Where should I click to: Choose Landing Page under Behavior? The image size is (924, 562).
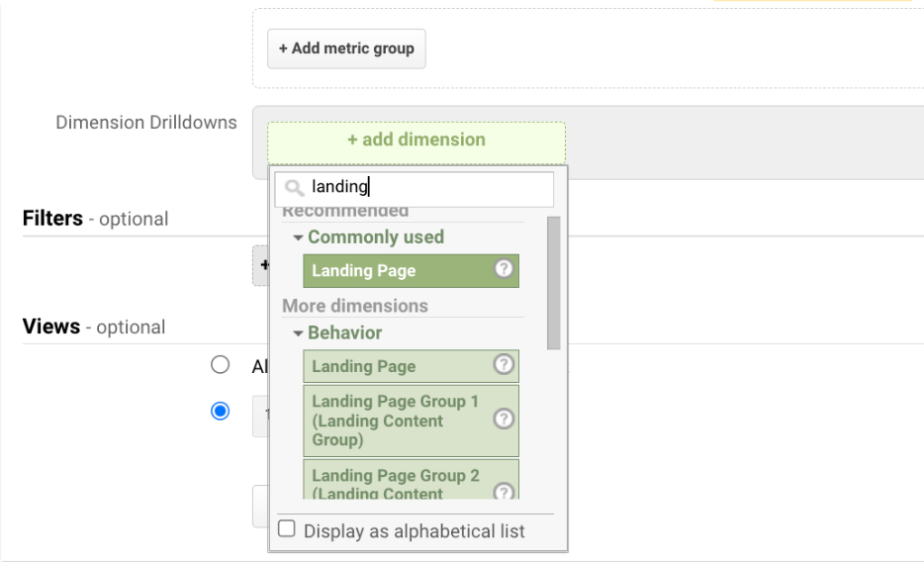coord(396,366)
